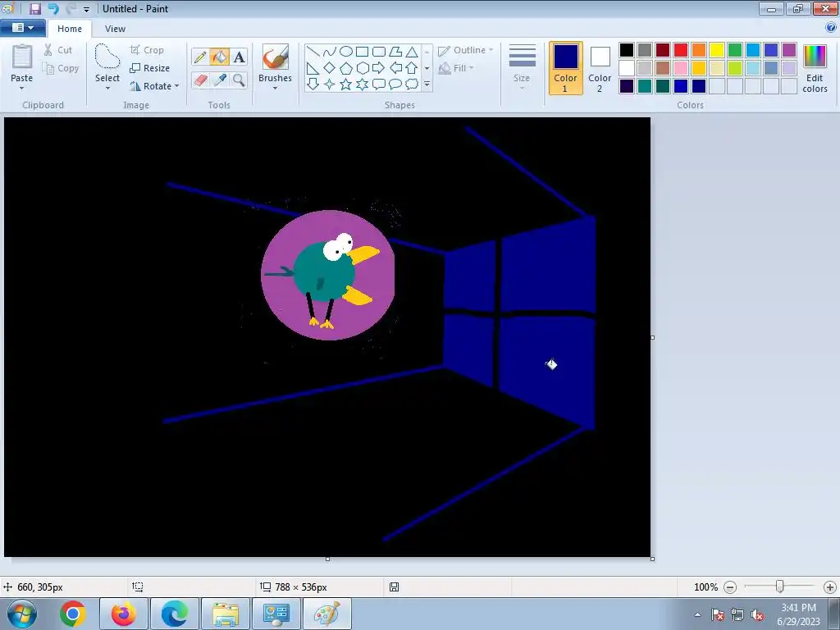This screenshot has height=630, width=840.
Task: Select the Fill with color bucket tool
Action: pos(220,57)
